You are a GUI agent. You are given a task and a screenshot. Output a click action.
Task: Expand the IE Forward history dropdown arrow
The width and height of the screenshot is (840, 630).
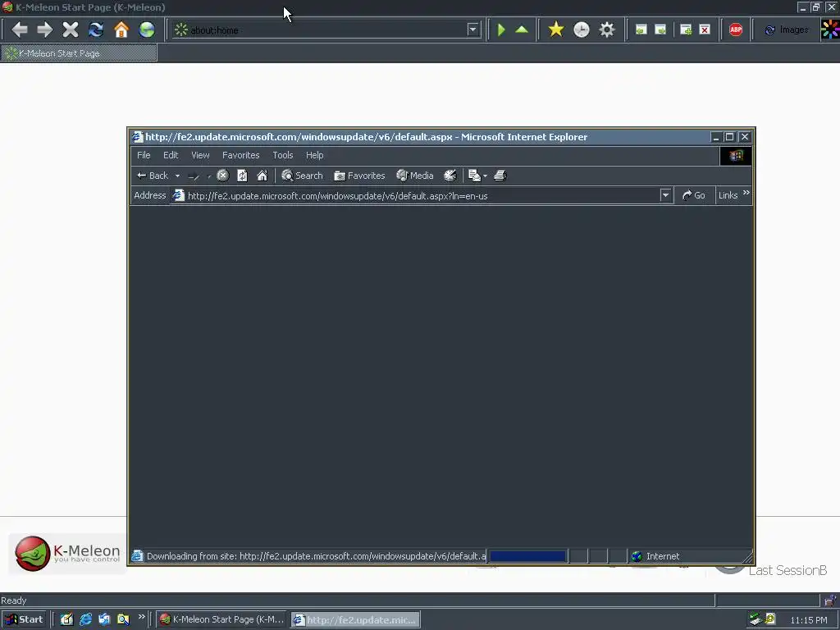pyautogui.click(x=209, y=176)
